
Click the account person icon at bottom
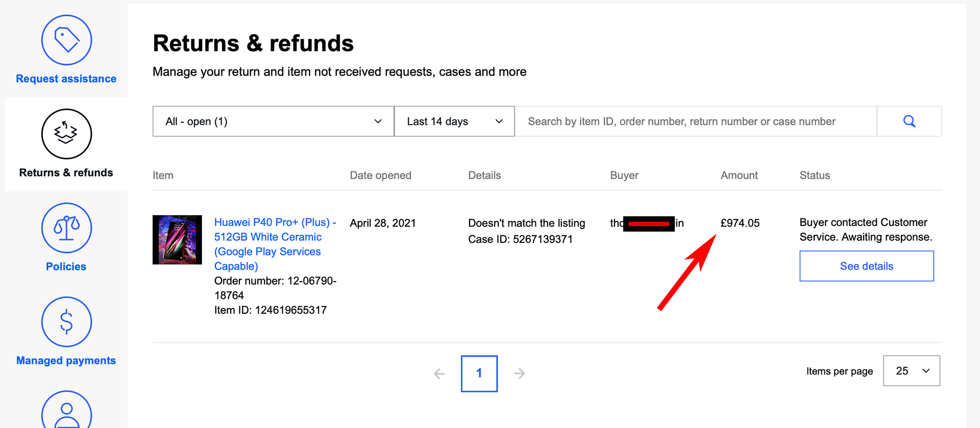tap(66, 410)
